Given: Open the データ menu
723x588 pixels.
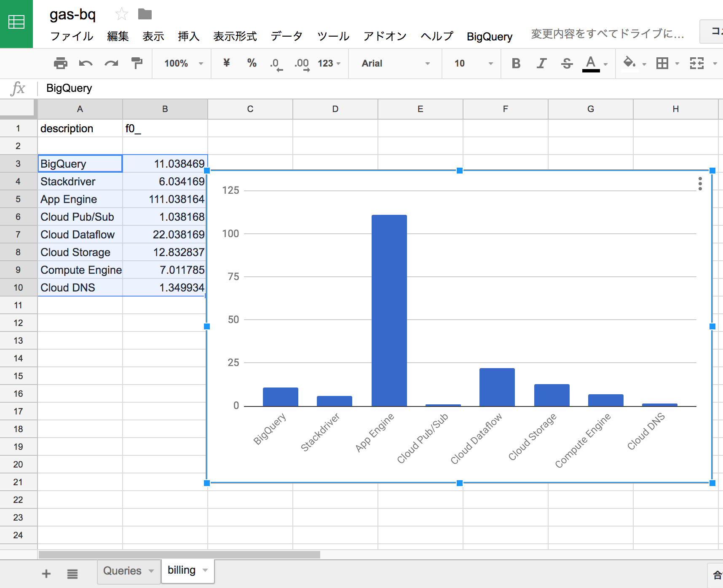Looking at the screenshot, I should (x=287, y=36).
